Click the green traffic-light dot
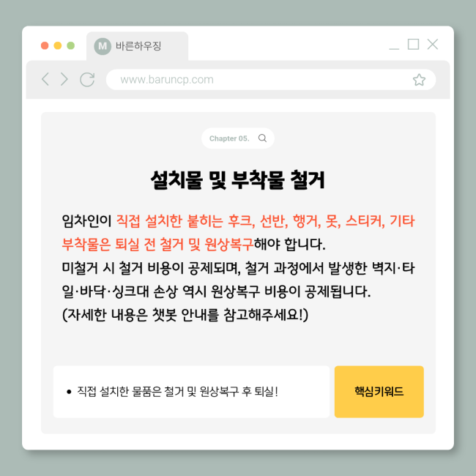Screen dimensions: 476x476 click(71, 45)
